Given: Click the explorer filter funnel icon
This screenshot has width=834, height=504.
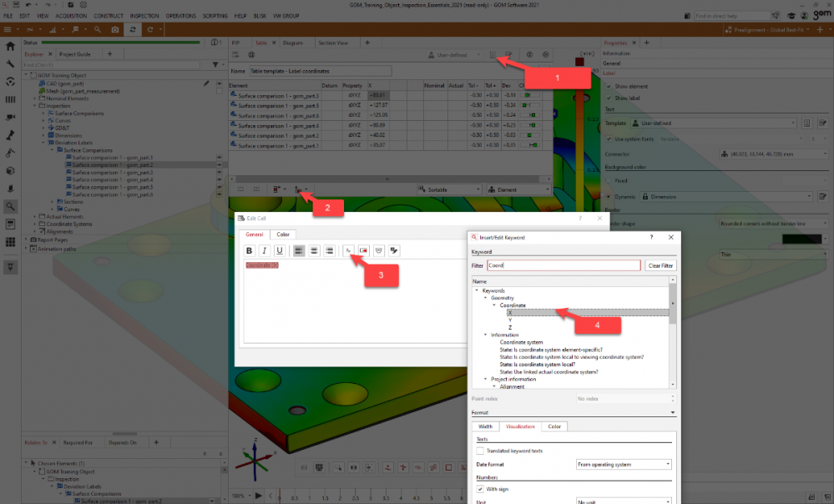Looking at the screenshot, I should (x=214, y=64).
